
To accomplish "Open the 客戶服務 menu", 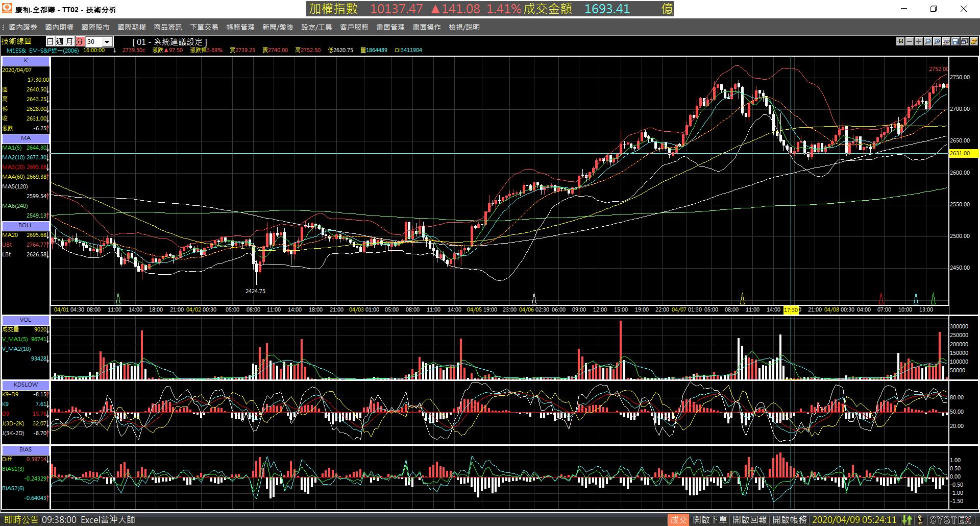I will pyautogui.click(x=354, y=27).
